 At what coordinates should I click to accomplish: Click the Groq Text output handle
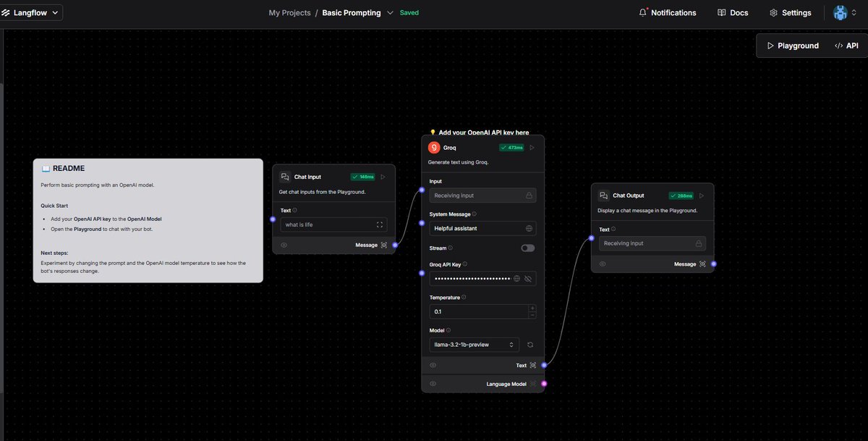tap(544, 365)
